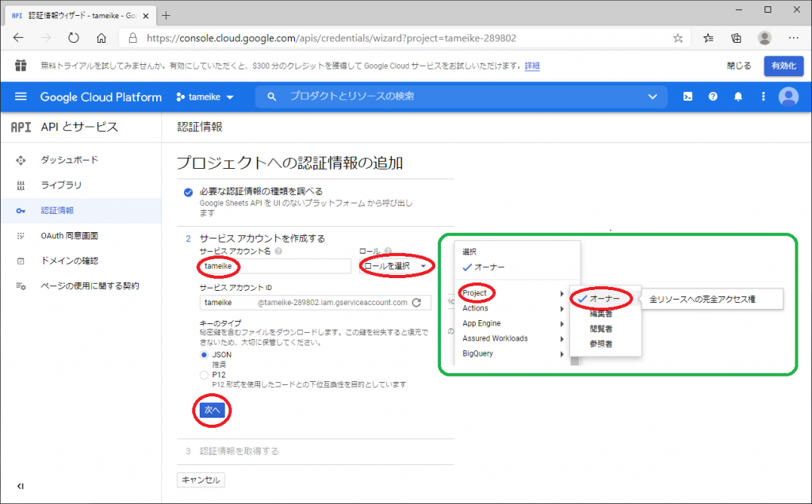This screenshot has height=504, width=812.
Task: Select the P12 key type
Action: point(205,374)
